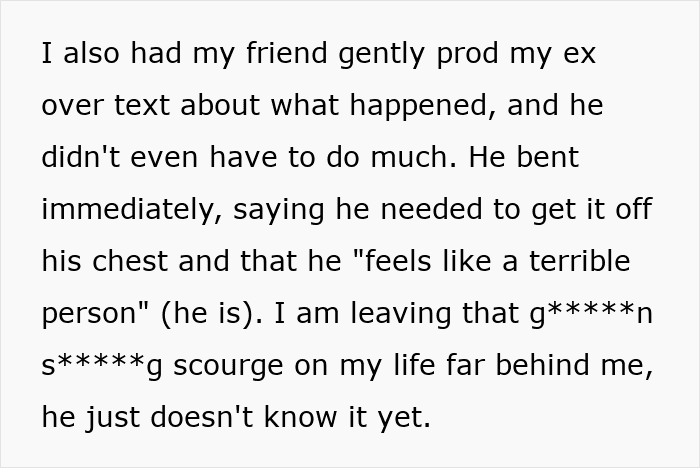The width and height of the screenshot is (700, 468).
Task: Click the final word "yet"
Action: point(405,418)
